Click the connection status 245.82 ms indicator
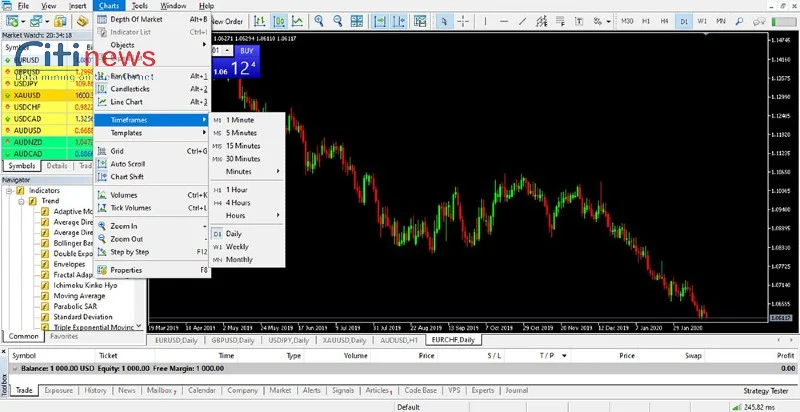This screenshot has width=800, height=412. click(754, 407)
